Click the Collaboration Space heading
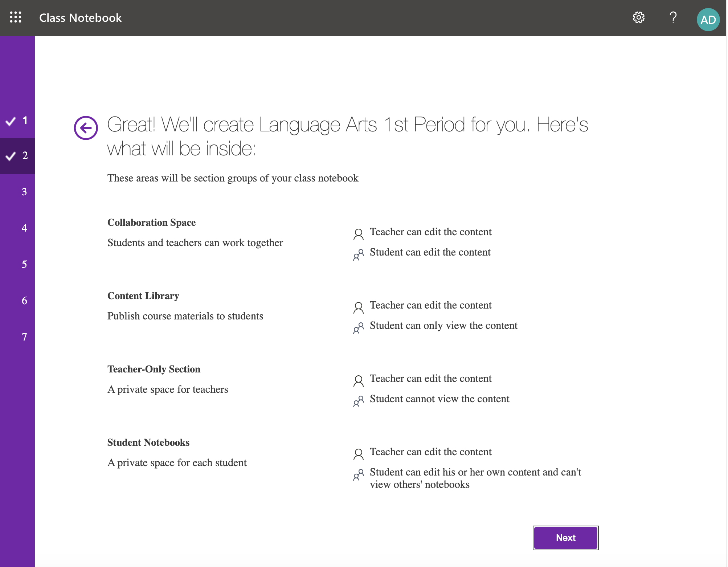728x567 pixels. pos(151,223)
